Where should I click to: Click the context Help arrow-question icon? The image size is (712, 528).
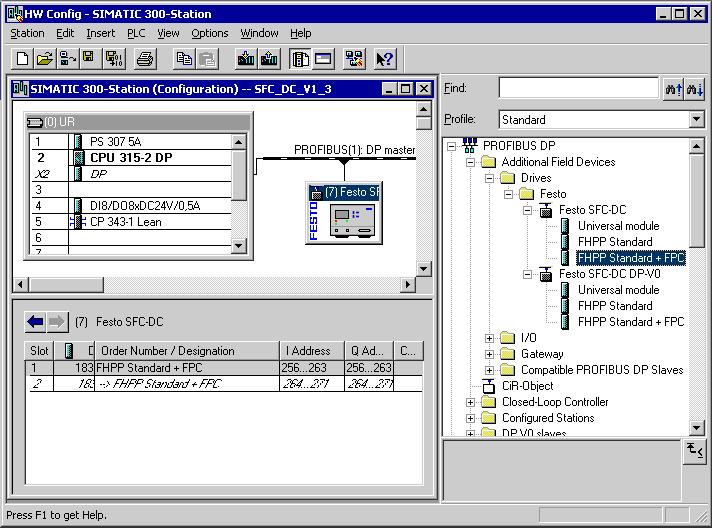[x=385, y=59]
